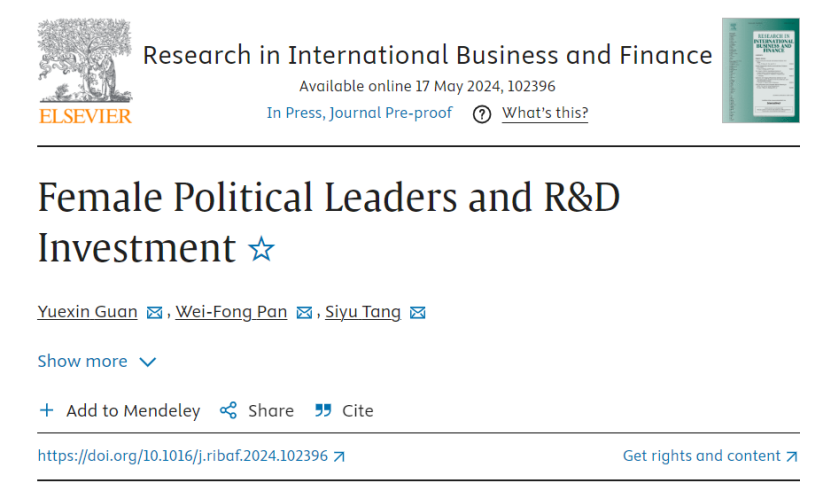Viewport: 831px width, 483px height.
Task: Click the ELSEVIER wordmark text
Action: (x=85, y=116)
